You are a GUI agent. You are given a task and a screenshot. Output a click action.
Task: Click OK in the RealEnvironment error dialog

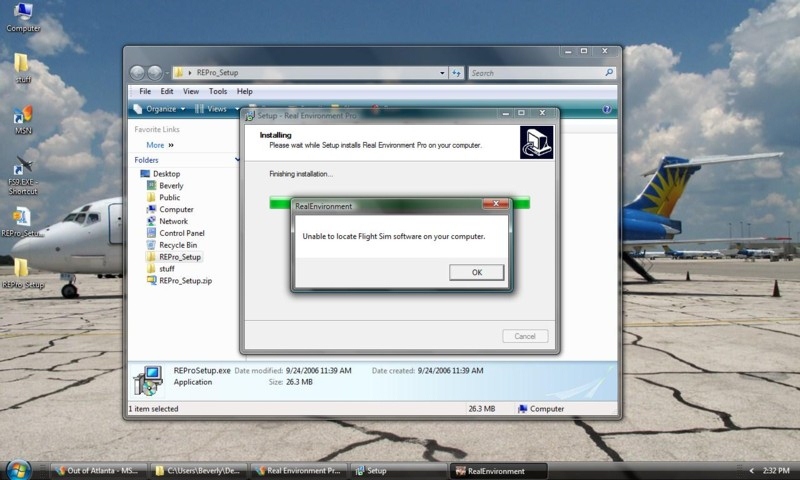(x=477, y=272)
